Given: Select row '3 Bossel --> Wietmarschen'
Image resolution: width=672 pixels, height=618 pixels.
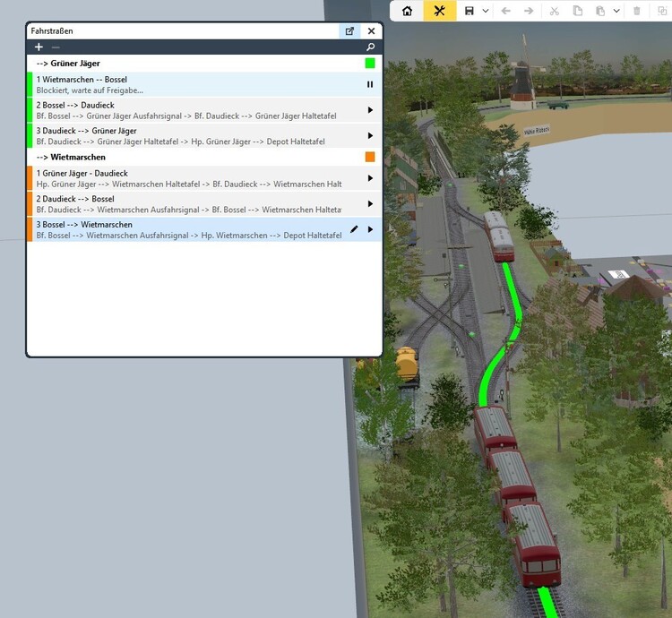Looking at the screenshot, I should tap(203, 229).
